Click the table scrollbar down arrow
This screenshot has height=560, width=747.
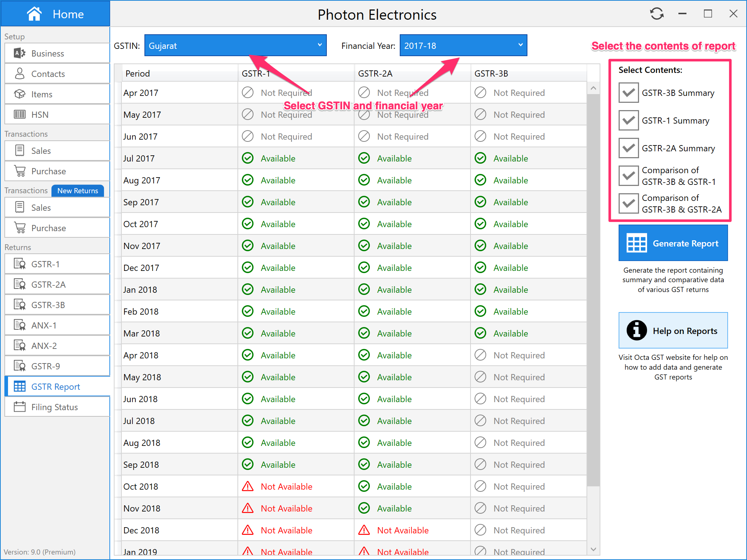593,549
